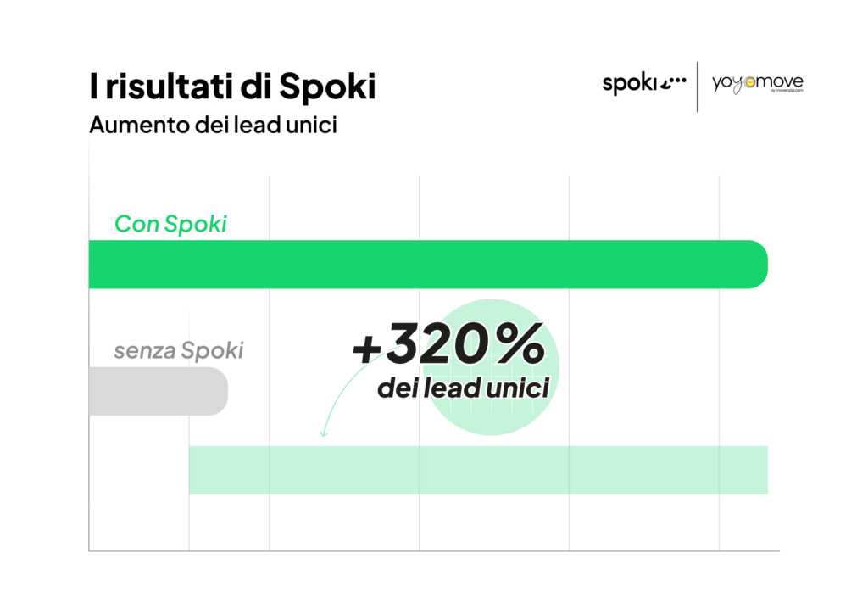
Task: Click the spoki logo
Action: pos(644,84)
